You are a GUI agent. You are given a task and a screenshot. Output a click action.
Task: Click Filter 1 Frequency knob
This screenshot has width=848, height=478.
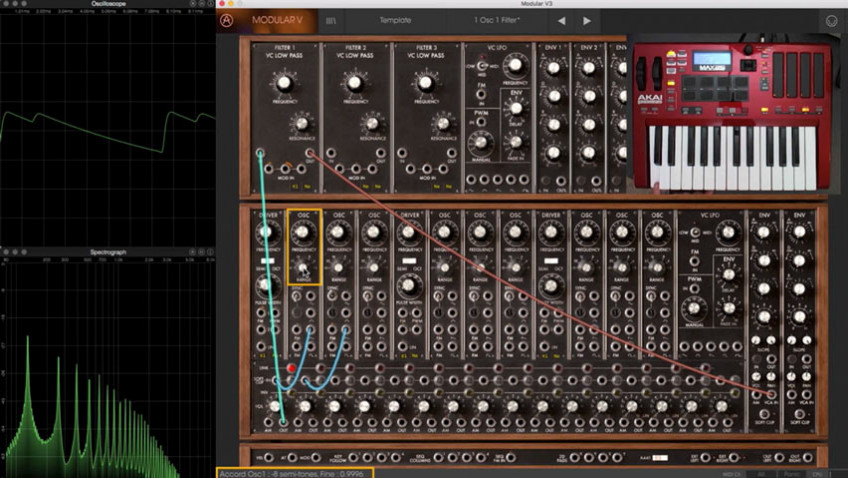(285, 83)
